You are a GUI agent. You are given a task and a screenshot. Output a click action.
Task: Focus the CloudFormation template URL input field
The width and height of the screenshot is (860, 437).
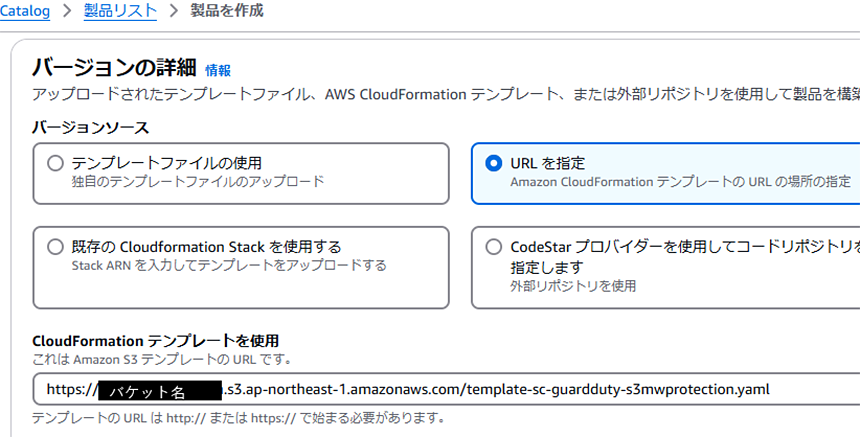(x=446, y=389)
